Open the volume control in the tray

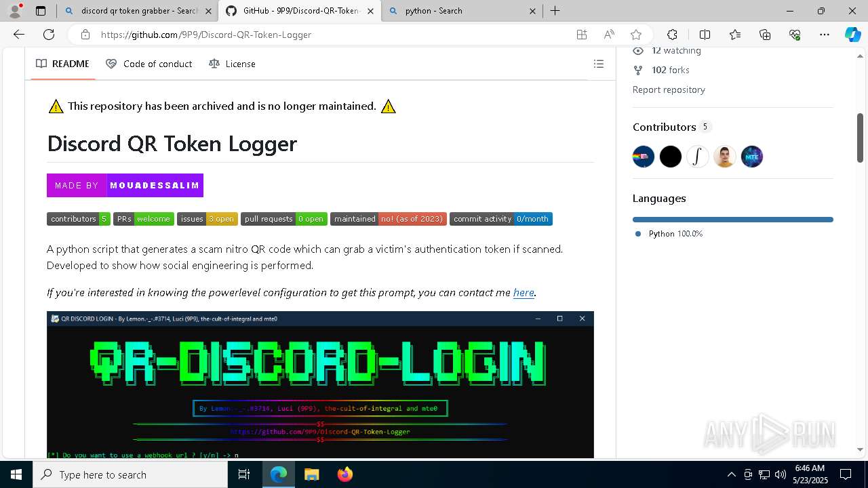click(781, 474)
